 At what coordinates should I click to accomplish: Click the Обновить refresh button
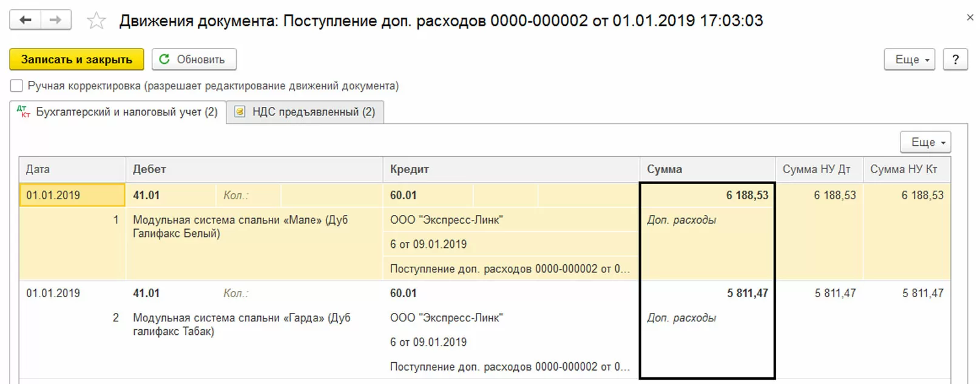pyautogui.click(x=194, y=60)
